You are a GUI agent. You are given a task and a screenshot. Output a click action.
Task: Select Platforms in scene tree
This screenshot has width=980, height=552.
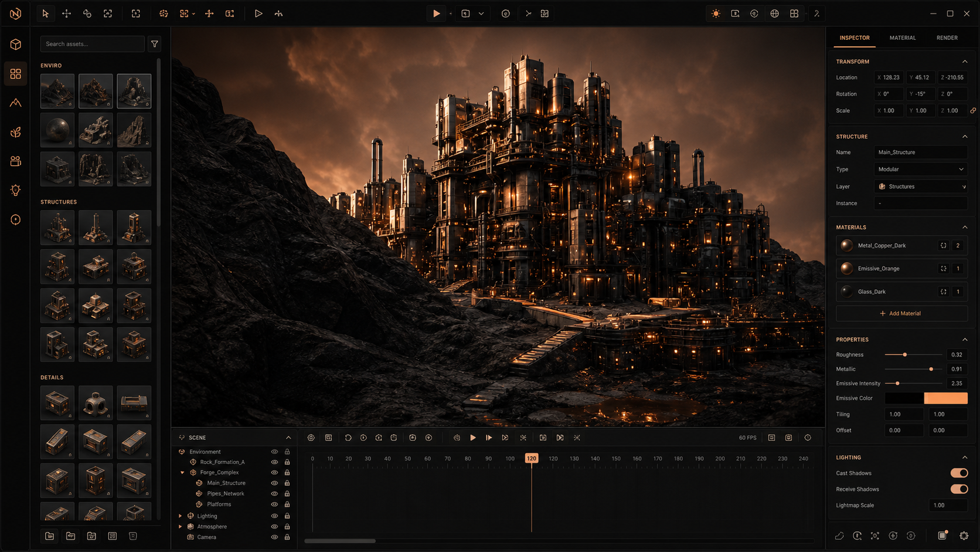click(219, 504)
